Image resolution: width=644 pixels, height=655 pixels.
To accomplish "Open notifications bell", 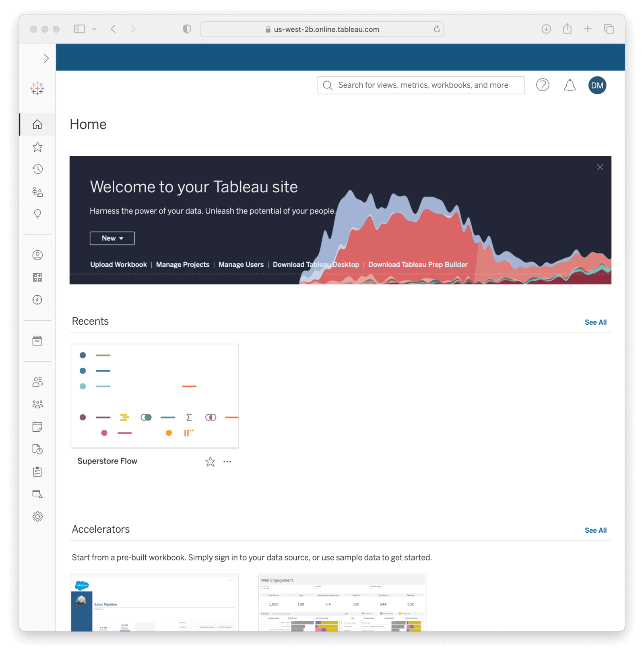I will [570, 85].
